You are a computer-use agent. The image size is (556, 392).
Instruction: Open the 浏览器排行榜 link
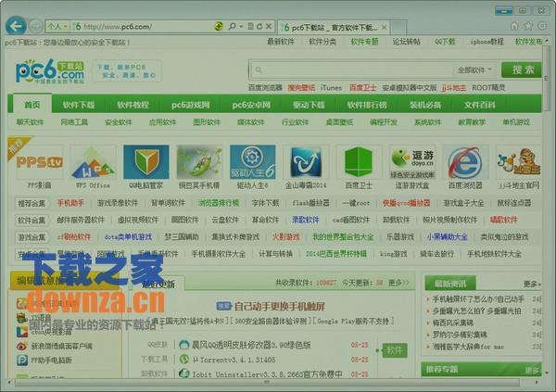pyautogui.click(x=219, y=203)
